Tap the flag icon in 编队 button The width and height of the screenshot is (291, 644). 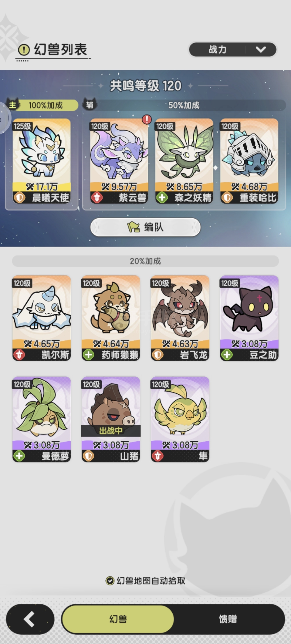tap(134, 227)
